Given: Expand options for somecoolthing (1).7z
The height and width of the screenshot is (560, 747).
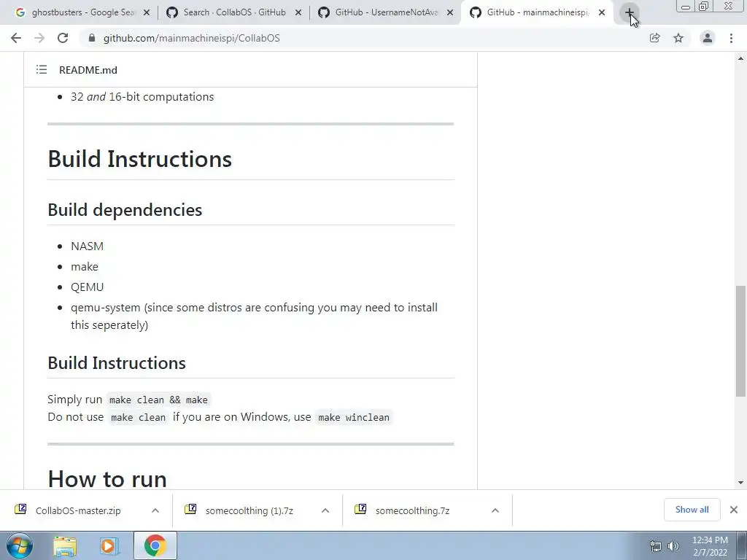Looking at the screenshot, I should (x=325, y=510).
